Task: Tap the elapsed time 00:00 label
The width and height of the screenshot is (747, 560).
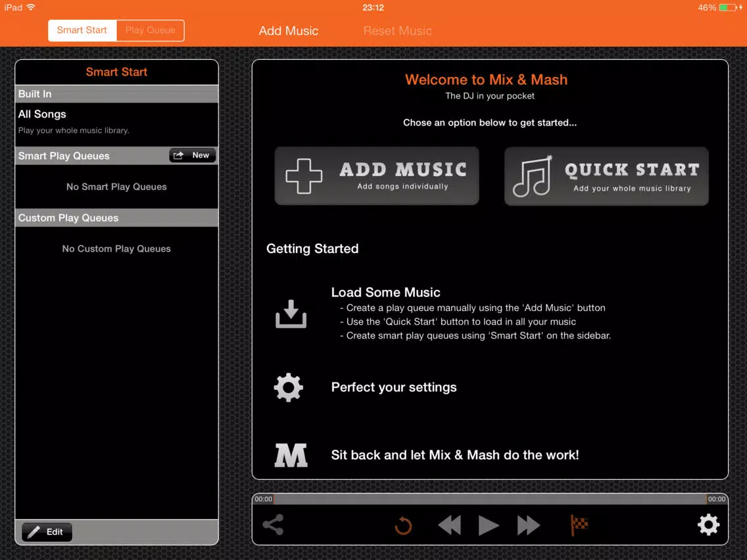Action: tap(264, 499)
